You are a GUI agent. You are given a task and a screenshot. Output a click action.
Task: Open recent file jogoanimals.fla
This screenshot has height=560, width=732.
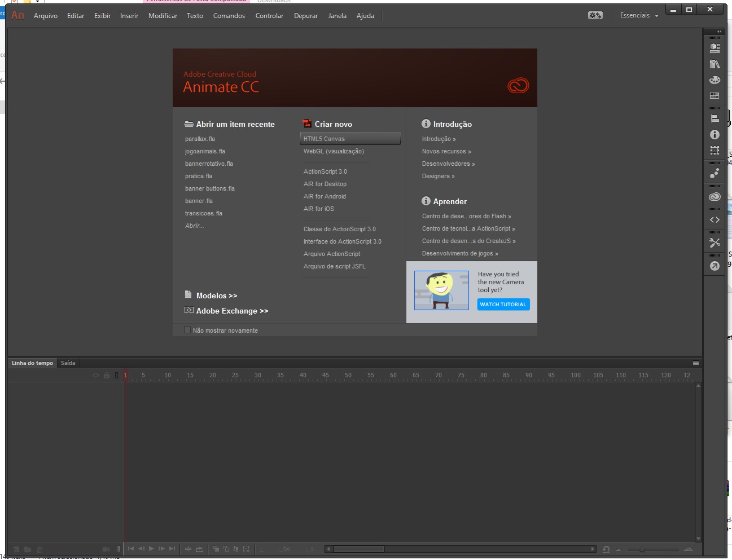[x=205, y=151]
